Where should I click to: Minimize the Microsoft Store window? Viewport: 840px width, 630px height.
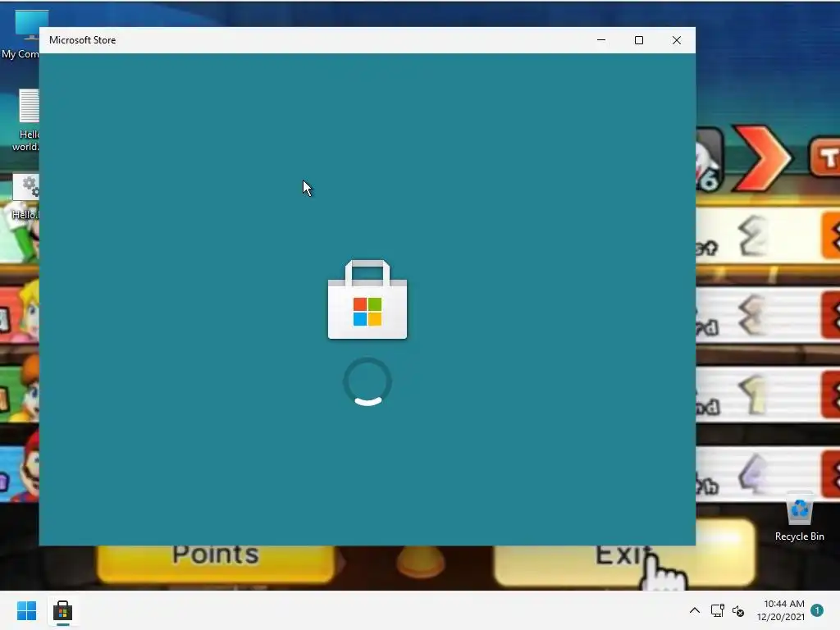coord(601,40)
